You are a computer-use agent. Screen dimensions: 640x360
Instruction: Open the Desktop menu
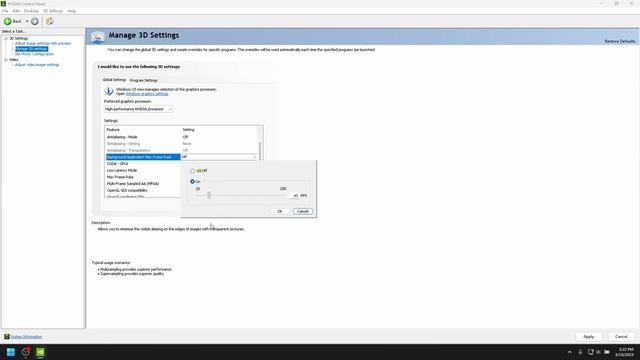(31, 11)
